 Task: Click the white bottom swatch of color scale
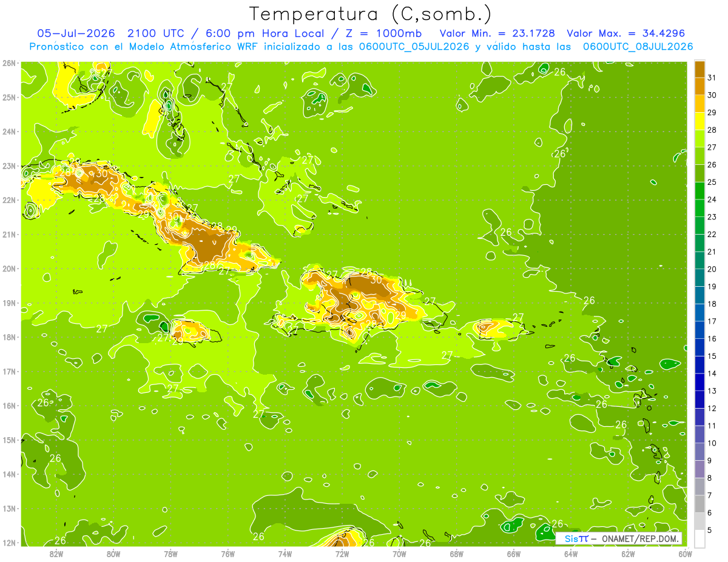[699, 538]
